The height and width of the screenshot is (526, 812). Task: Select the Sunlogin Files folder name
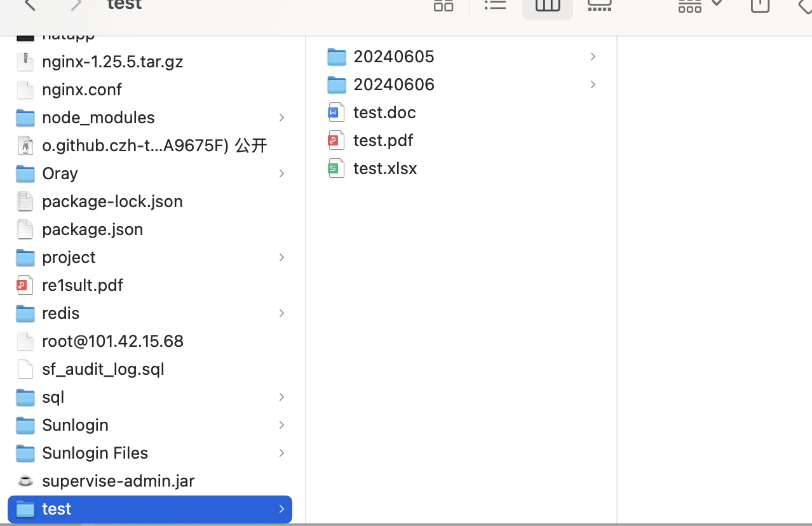click(x=95, y=453)
